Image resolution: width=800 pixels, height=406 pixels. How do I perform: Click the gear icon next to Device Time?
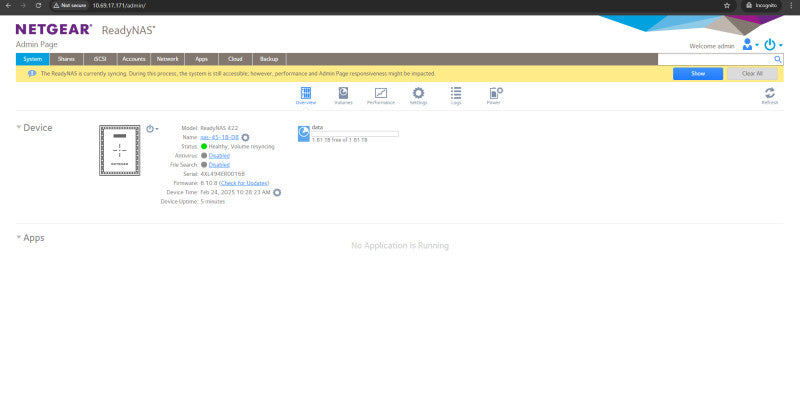(277, 192)
